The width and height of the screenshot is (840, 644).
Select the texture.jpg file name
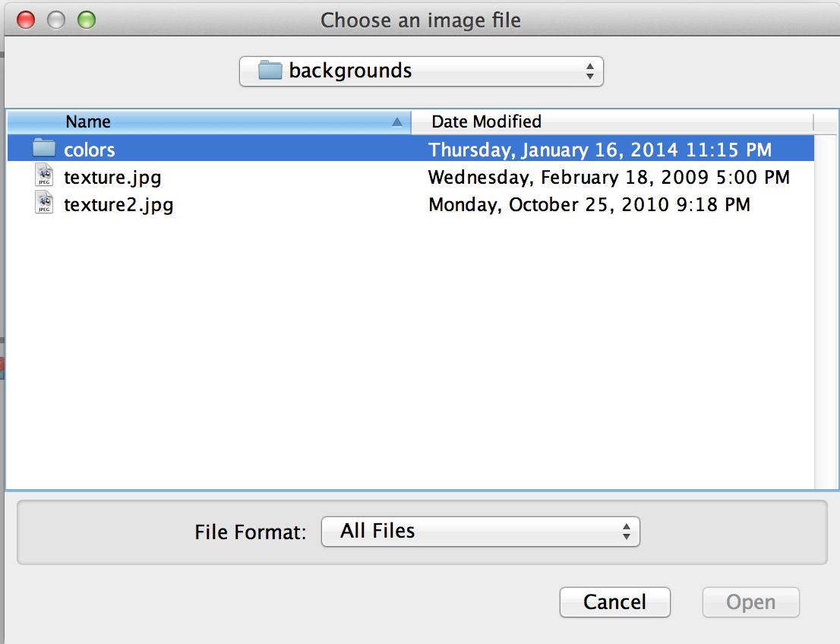(x=112, y=177)
